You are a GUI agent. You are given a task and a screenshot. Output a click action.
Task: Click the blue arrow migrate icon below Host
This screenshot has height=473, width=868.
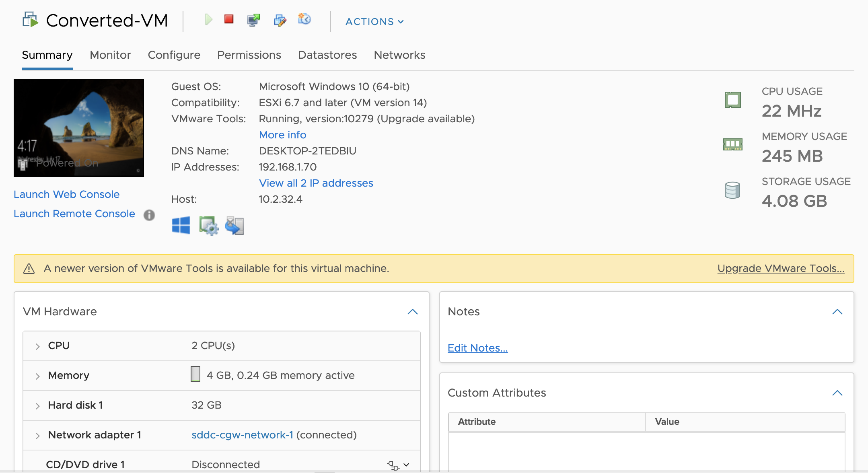tap(235, 226)
